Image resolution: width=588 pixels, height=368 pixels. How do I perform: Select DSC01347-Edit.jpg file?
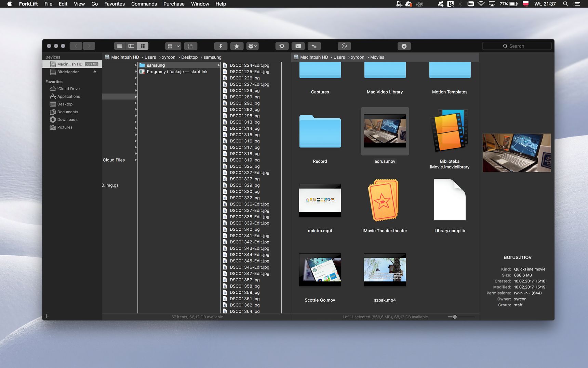click(249, 274)
